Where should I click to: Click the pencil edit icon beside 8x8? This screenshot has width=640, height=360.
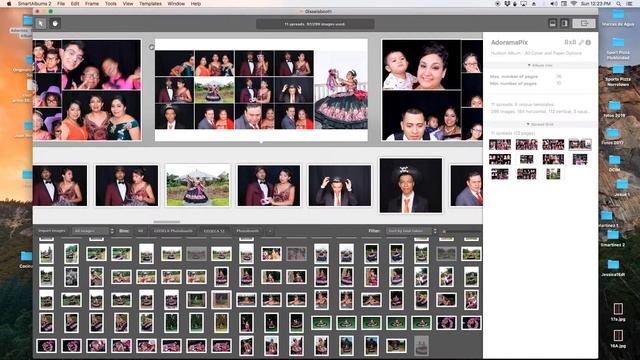click(x=581, y=42)
